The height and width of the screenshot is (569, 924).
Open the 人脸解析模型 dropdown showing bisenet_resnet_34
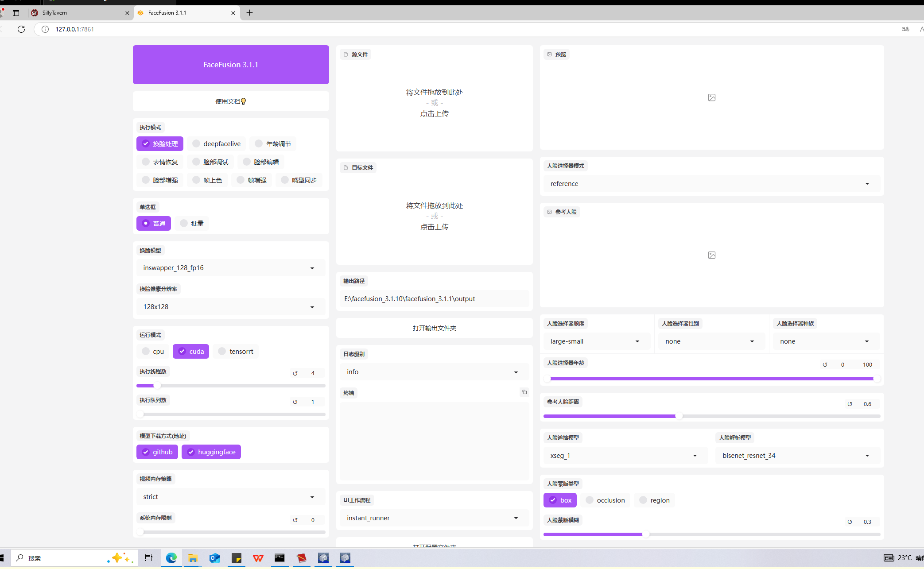[x=798, y=456]
